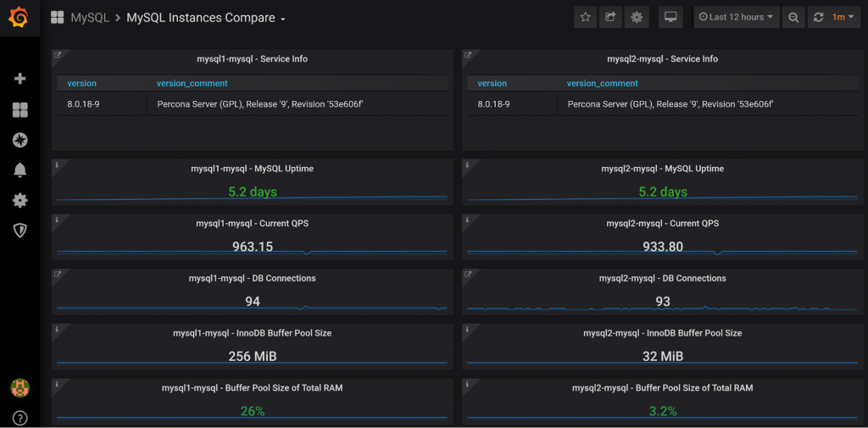Zoom out the time range

793,18
